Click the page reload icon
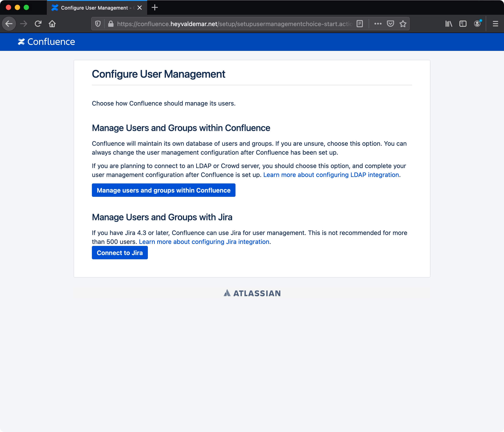The width and height of the screenshot is (504, 432). tap(38, 24)
